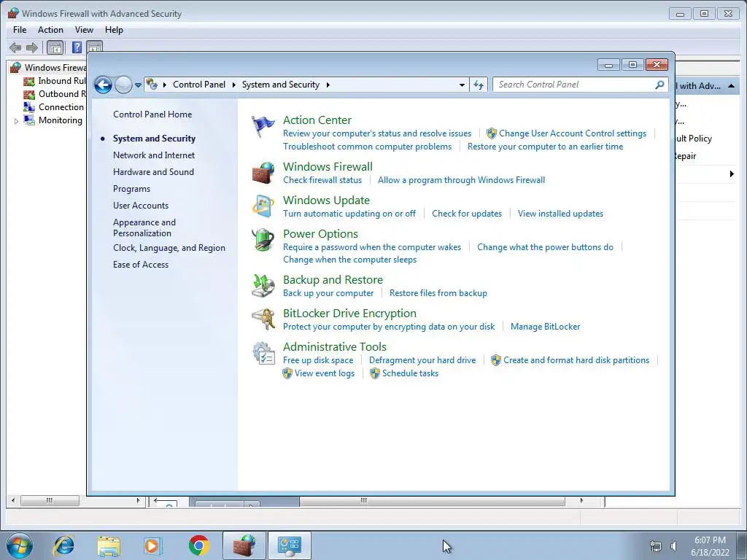The height and width of the screenshot is (560, 747).
Task: Click the Control Panel icon in address bar
Action: tap(152, 85)
